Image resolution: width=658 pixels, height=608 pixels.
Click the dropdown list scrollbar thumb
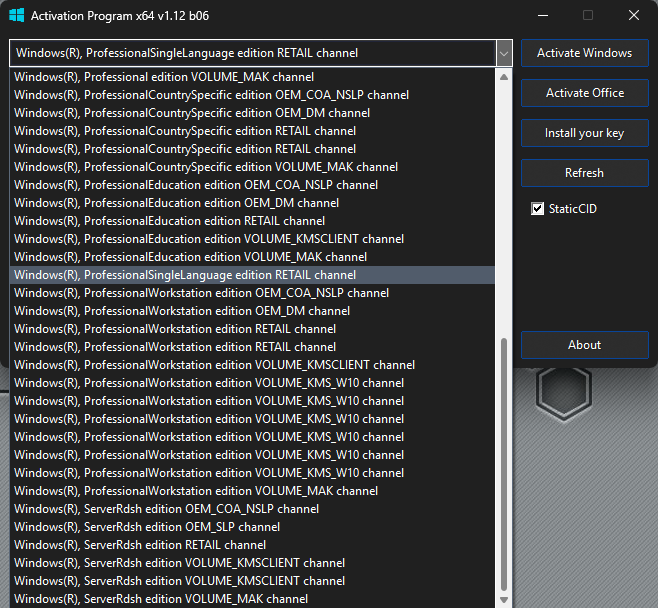[504, 464]
